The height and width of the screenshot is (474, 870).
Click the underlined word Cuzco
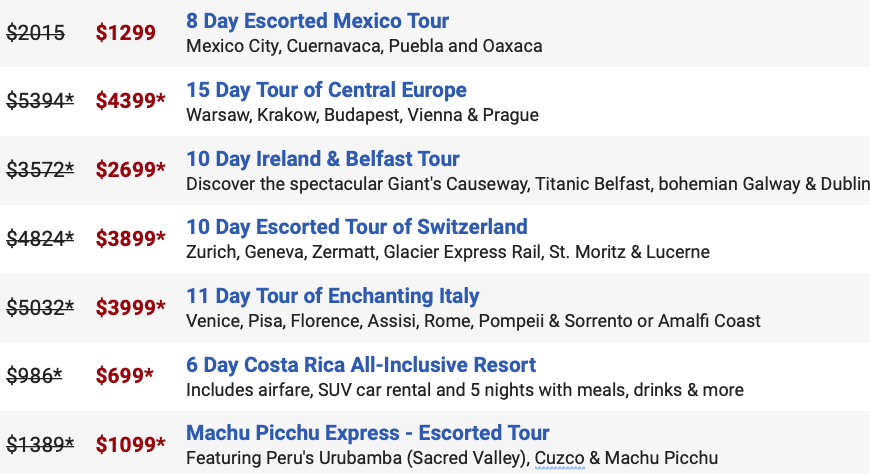point(559,458)
